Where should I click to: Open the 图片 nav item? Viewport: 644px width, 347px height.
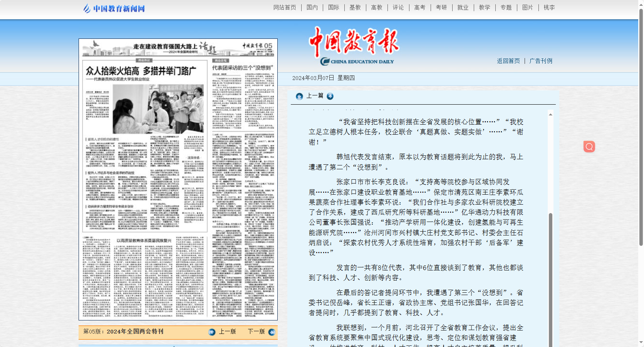pyautogui.click(x=528, y=7)
